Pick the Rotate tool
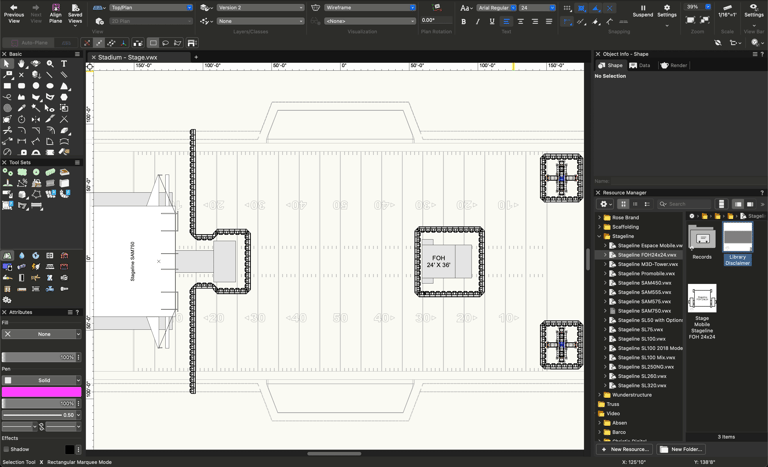Screen dimensions: 768x467 (21, 119)
